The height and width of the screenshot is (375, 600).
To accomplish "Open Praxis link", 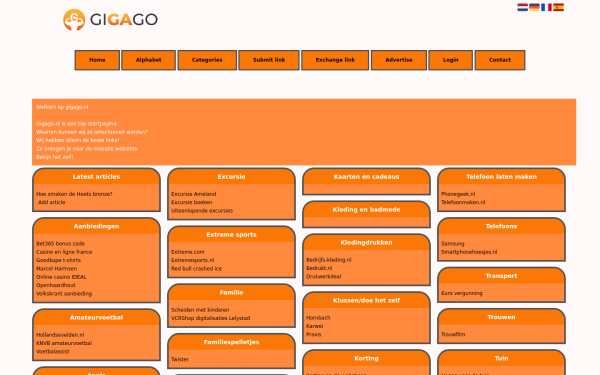I will [x=314, y=334].
